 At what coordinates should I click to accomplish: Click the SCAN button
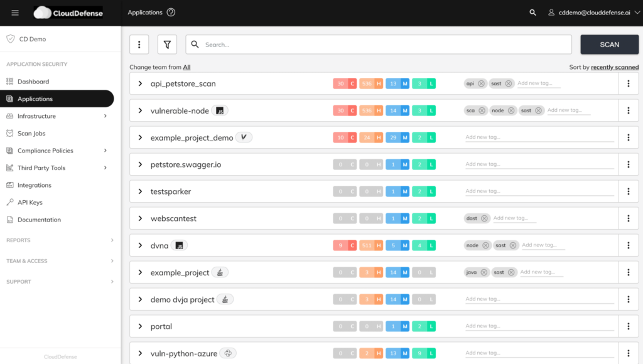click(x=609, y=45)
